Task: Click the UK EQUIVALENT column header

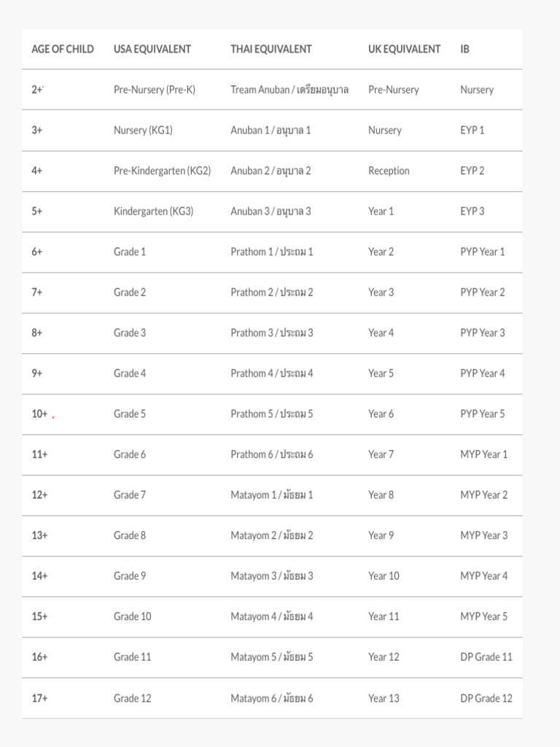Action: (x=405, y=50)
